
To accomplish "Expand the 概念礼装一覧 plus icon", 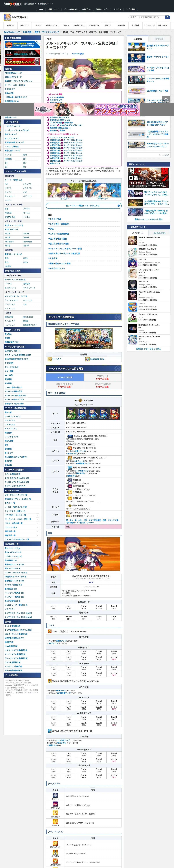I will (38, 531).
